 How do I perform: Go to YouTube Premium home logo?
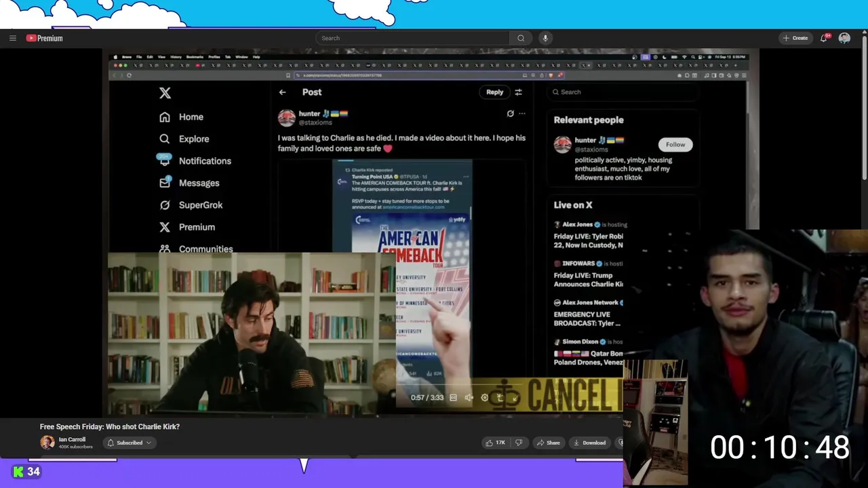tap(44, 38)
